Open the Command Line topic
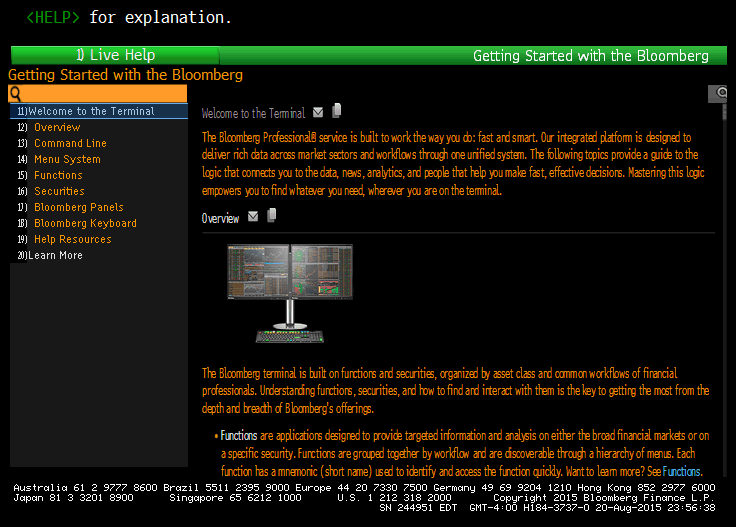This screenshot has width=736, height=527. (70, 143)
